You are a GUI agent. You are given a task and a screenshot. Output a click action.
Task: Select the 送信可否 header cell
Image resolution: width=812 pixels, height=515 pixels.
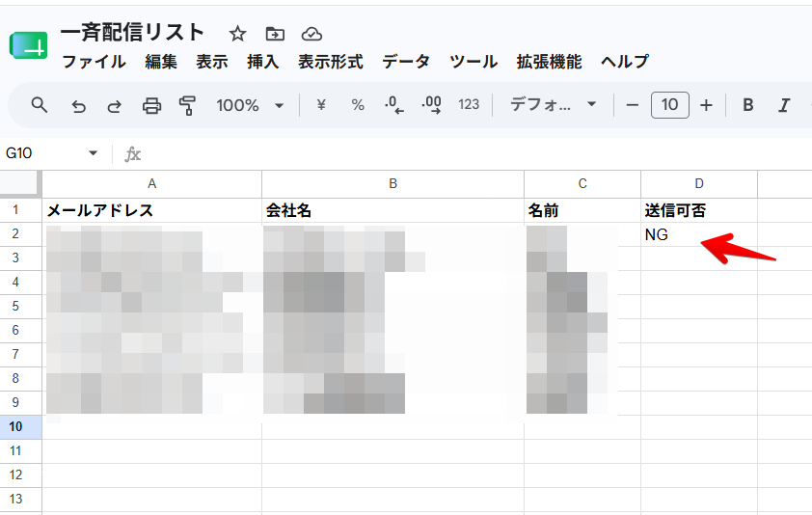(x=699, y=210)
